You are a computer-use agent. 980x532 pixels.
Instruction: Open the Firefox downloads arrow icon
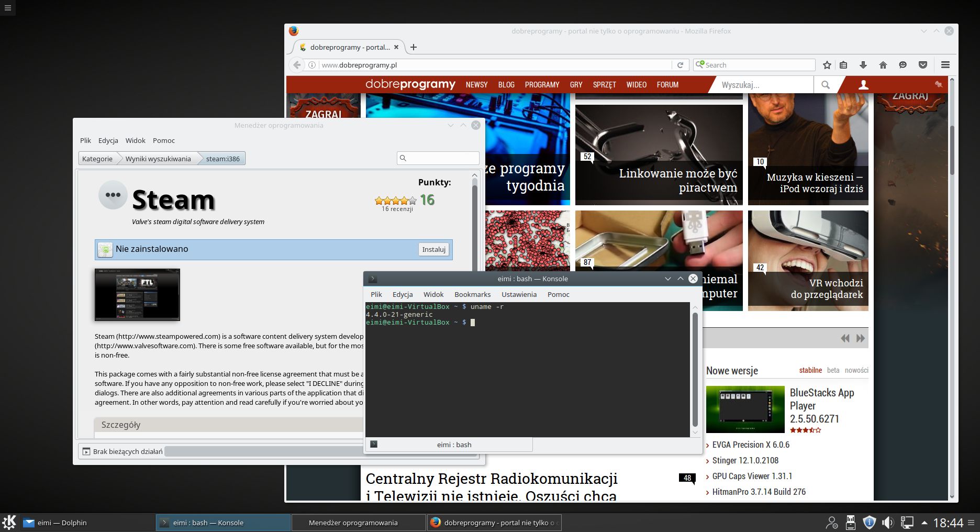(x=863, y=65)
